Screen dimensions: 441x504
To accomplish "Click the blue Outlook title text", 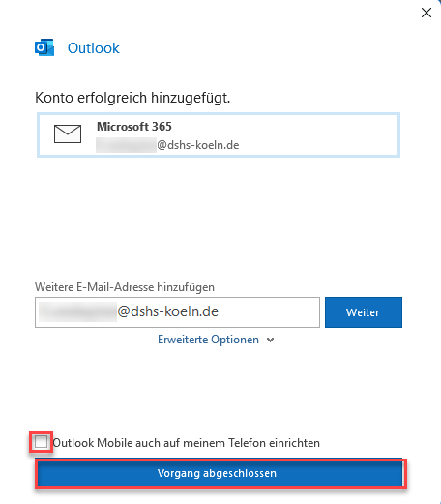I will 94,48.
